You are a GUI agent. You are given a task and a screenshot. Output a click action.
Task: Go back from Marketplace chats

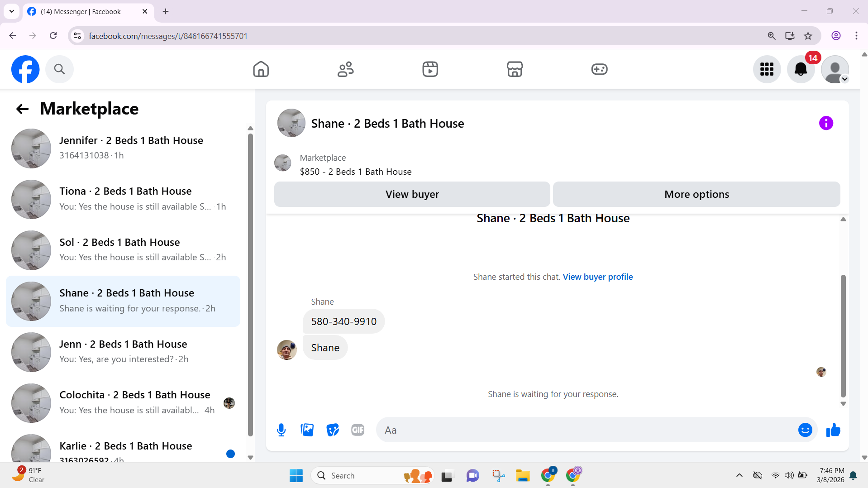click(x=22, y=109)
